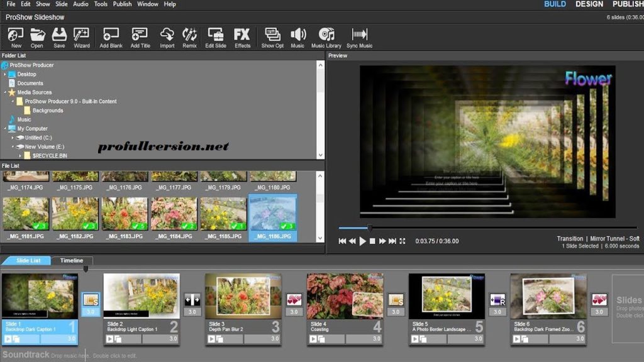Click the Edit Slide icon
Image resolution: width=644 pixels, height=362 pixels.
[x=214, y=36]
